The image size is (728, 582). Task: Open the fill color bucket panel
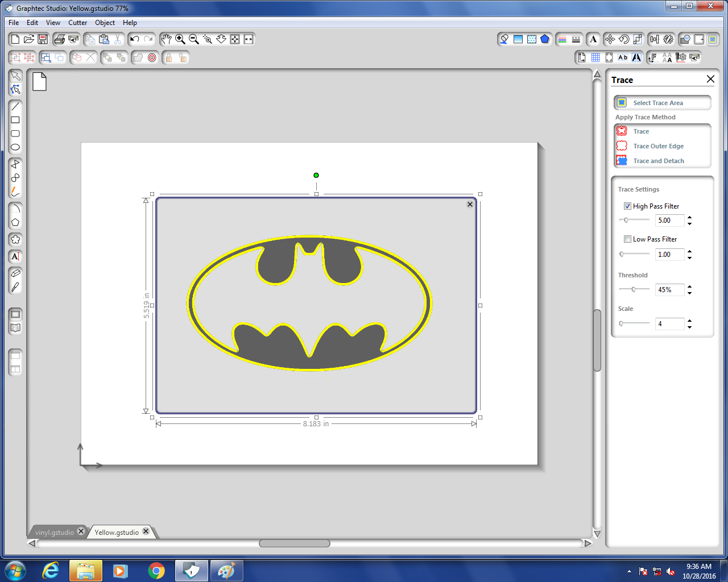[504, 39]
